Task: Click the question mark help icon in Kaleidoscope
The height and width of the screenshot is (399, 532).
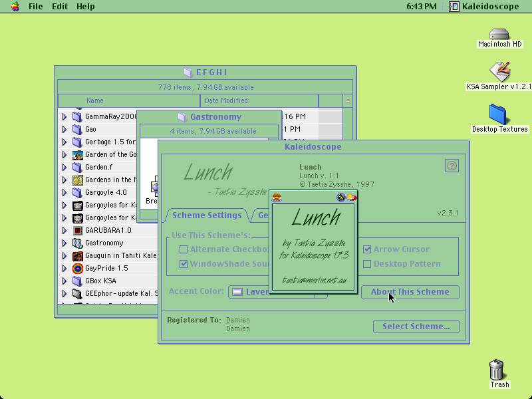Action: click(452, 166)
